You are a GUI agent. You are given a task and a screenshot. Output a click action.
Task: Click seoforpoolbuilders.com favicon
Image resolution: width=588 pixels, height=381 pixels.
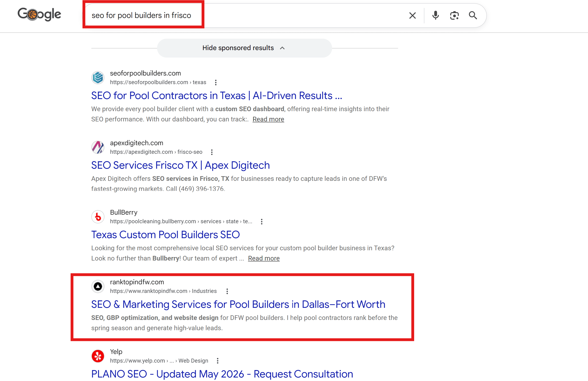[x=98, y=78]
